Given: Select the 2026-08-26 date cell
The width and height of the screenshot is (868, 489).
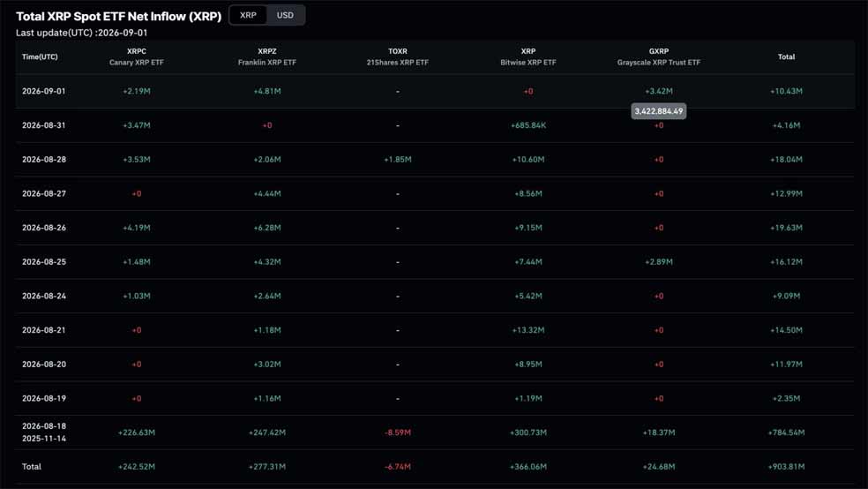Looking at the screenshot, I should (x=44, y=228).
